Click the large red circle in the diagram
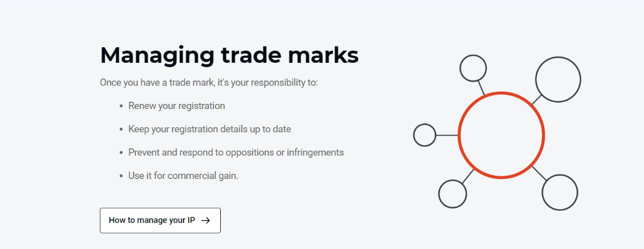This screenshot has width=644, height=249. point(501,135)
